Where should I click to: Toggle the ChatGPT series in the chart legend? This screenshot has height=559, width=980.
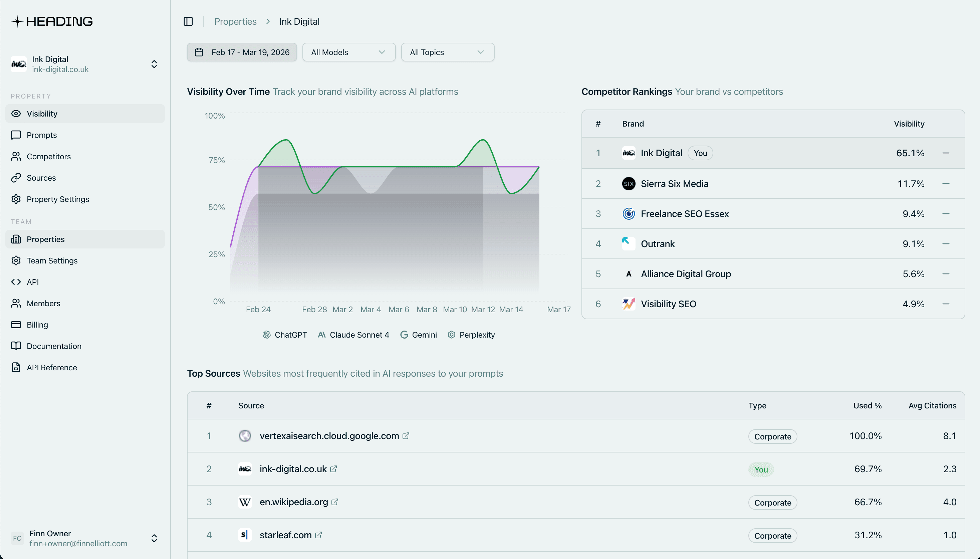(285, 334)
